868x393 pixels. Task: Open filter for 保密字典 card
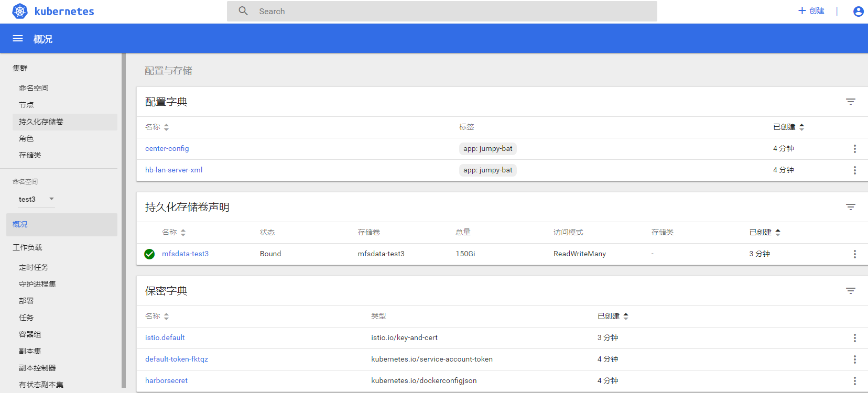[x=851, y=291]
